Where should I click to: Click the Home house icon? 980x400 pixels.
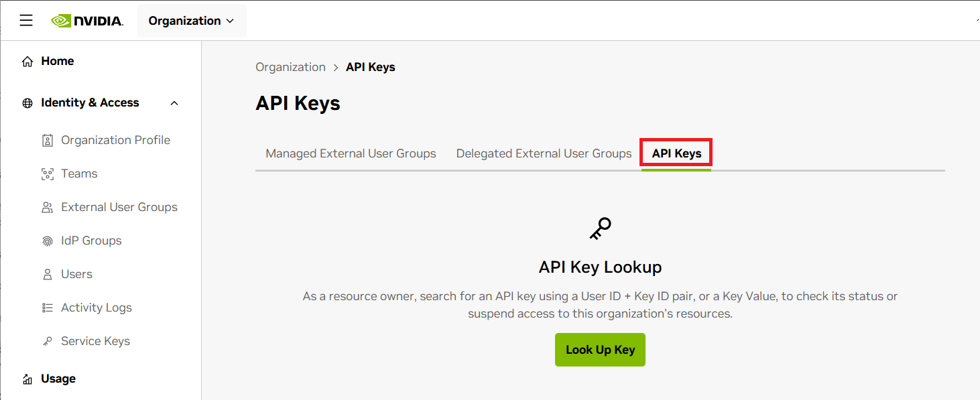pos(27,62)
